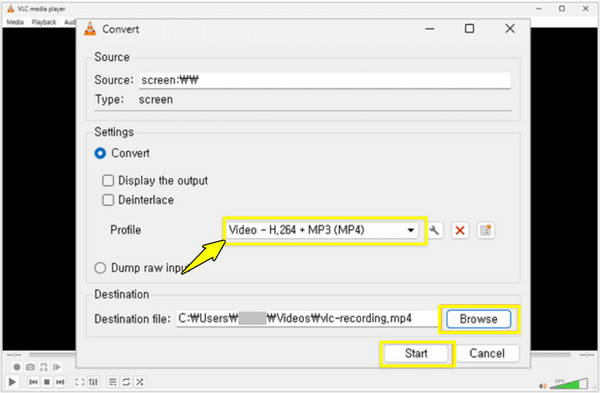Viewport: 600px width, 393px height.
Task: Select Dump raw input radio button
Action: point(100,268)
